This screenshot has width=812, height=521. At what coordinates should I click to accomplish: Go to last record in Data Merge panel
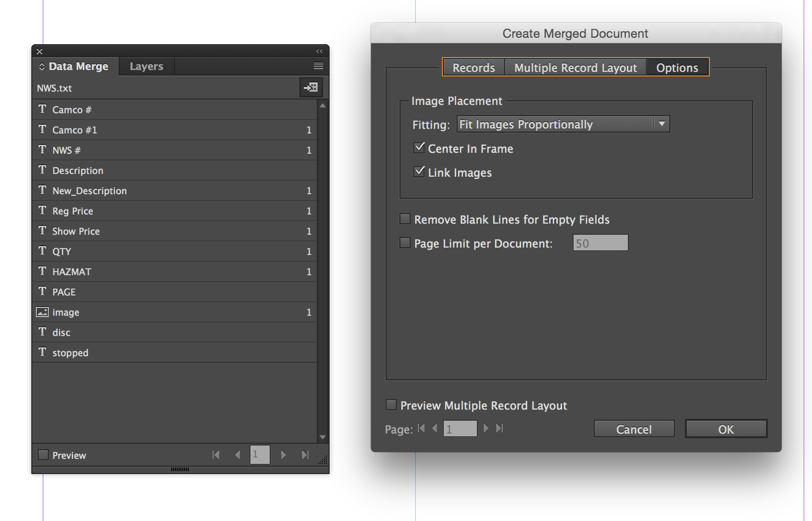305,455
